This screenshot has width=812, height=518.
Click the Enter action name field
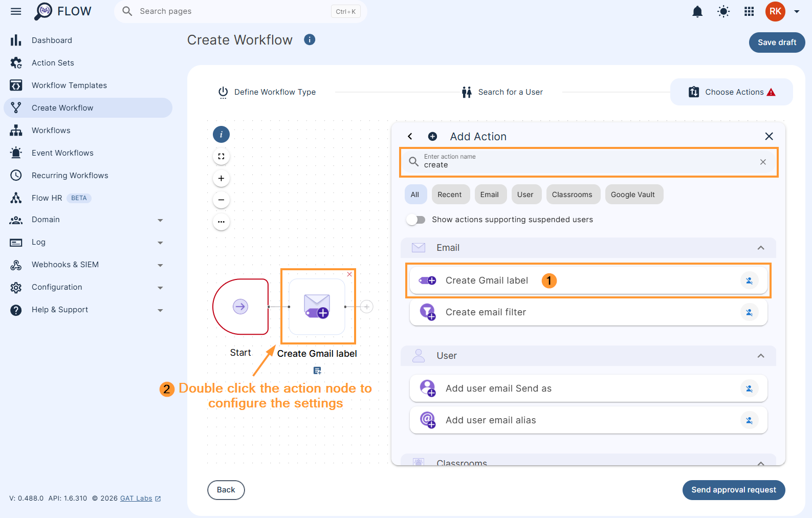click(x=588, y=162)
